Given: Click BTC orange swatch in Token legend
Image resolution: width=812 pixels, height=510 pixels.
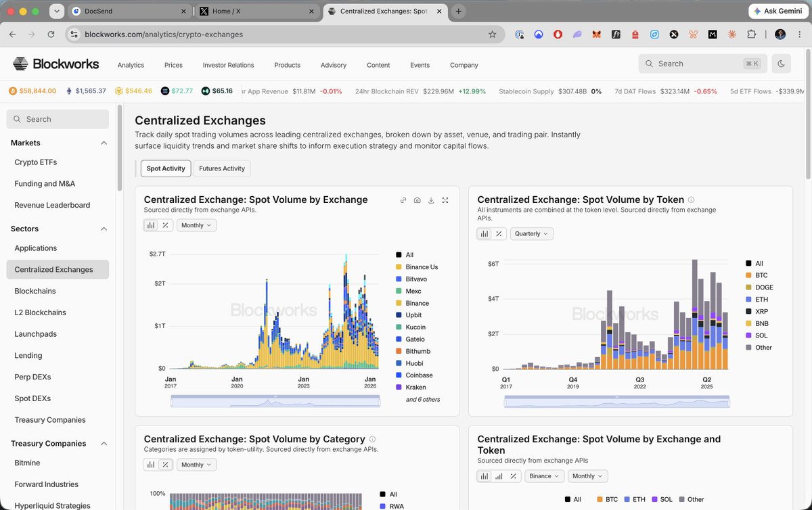Looking at the screenshot, I should click(x=748, y=275).
